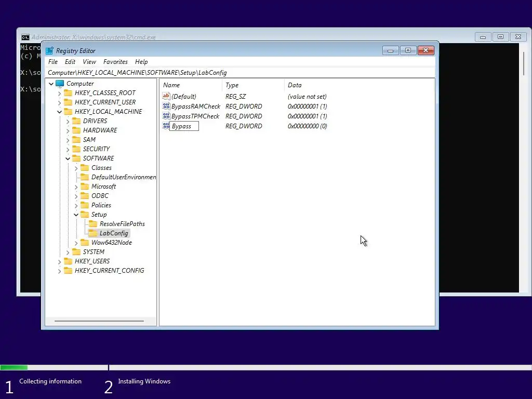Screen dimensions: 532x399
Task: Click the cmd window vertical scrollbar
Action: [x=524, y=64]
